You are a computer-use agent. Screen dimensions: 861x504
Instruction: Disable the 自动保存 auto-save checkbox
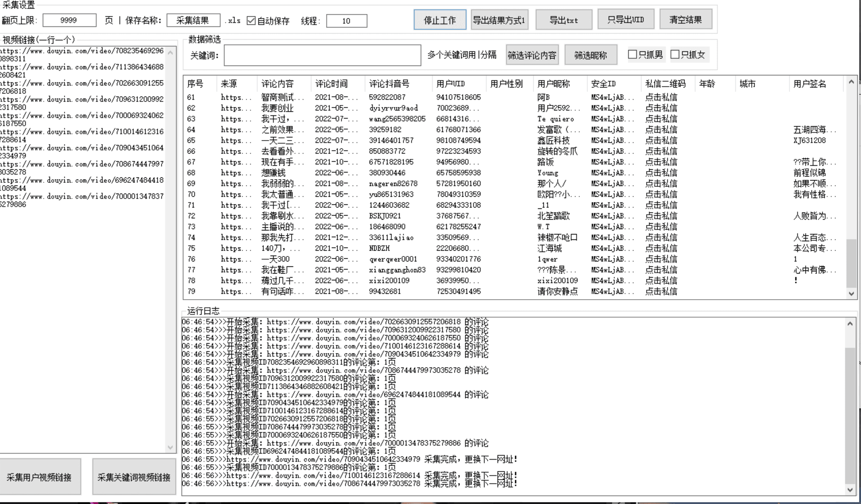(x=251, y=20)
